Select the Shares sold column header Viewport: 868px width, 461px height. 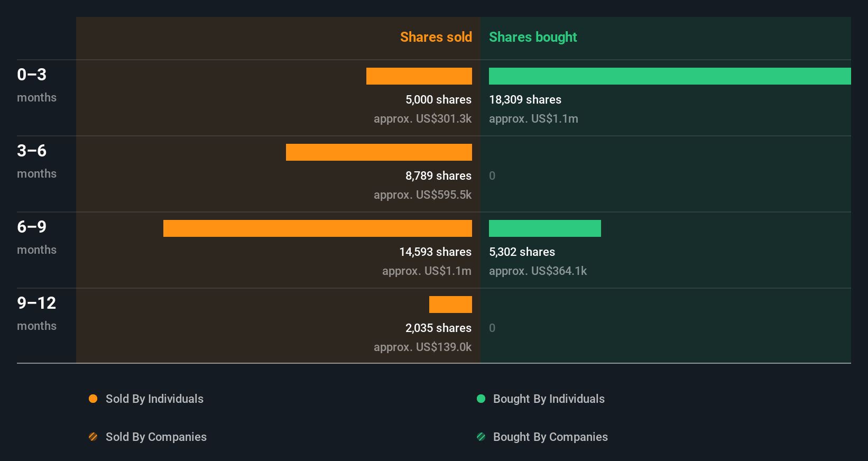pyautogui.click(x=436, y=37)
